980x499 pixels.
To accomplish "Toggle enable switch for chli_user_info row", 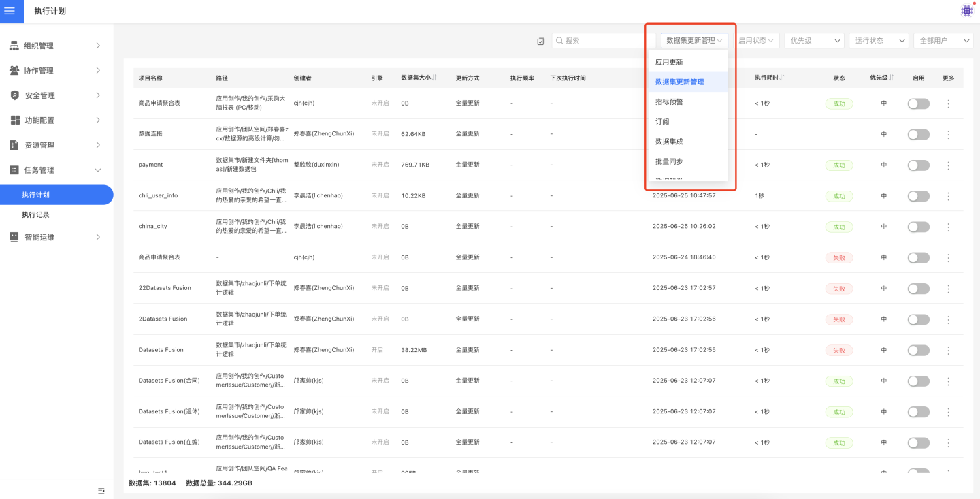I will 918,196.
